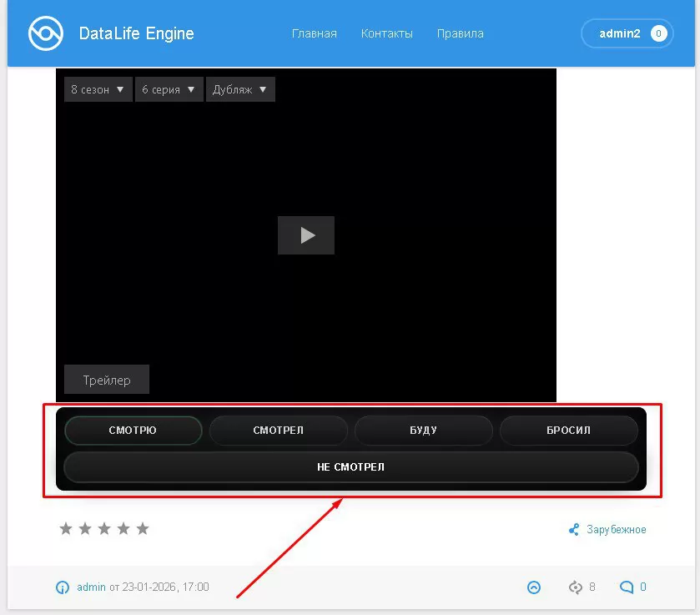
Task: Open the Дубляж voiceover dropdown
Action: [x=239, y=89]
